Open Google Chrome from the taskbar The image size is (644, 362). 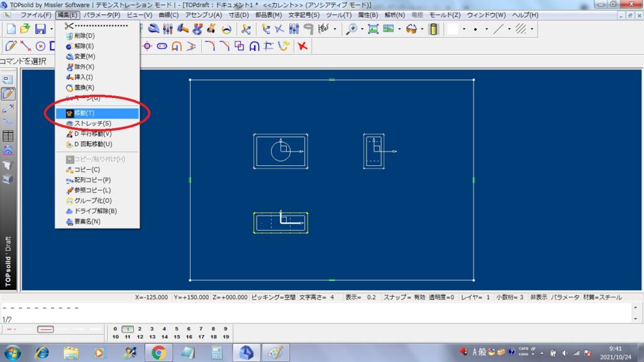coord(158,352)
